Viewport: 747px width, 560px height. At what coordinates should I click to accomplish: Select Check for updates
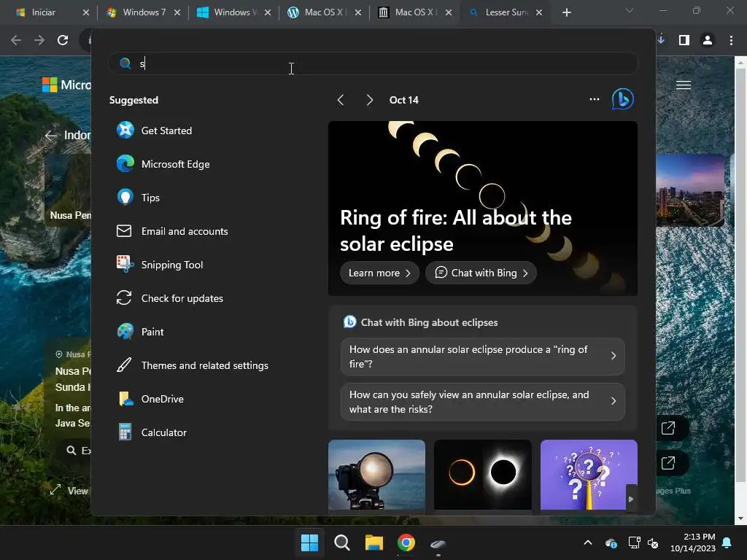pyautogui.click(x=170, y=298)
